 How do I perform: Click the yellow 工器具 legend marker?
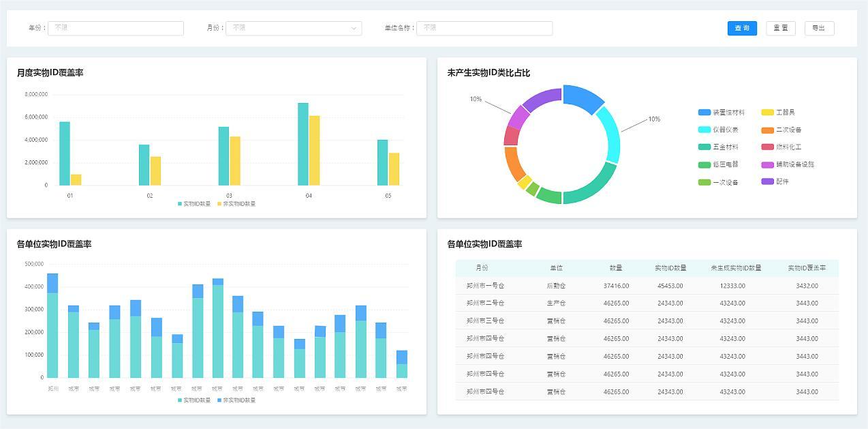(767, 113)
